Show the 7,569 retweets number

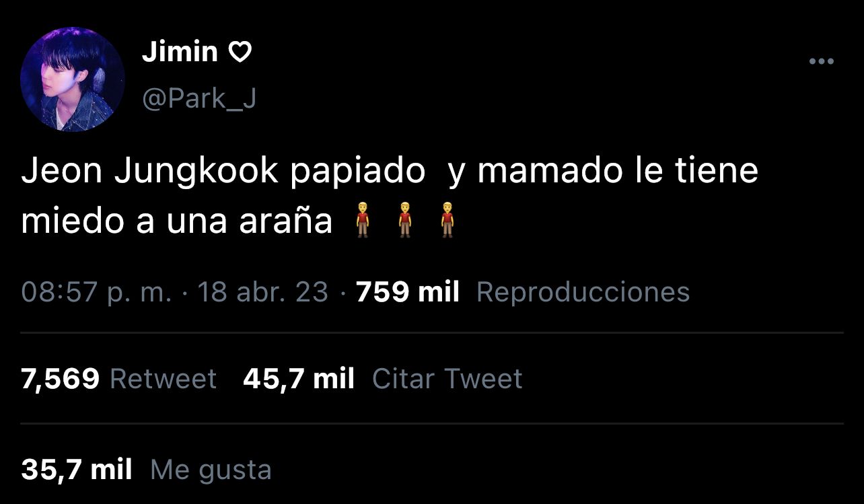61,380
